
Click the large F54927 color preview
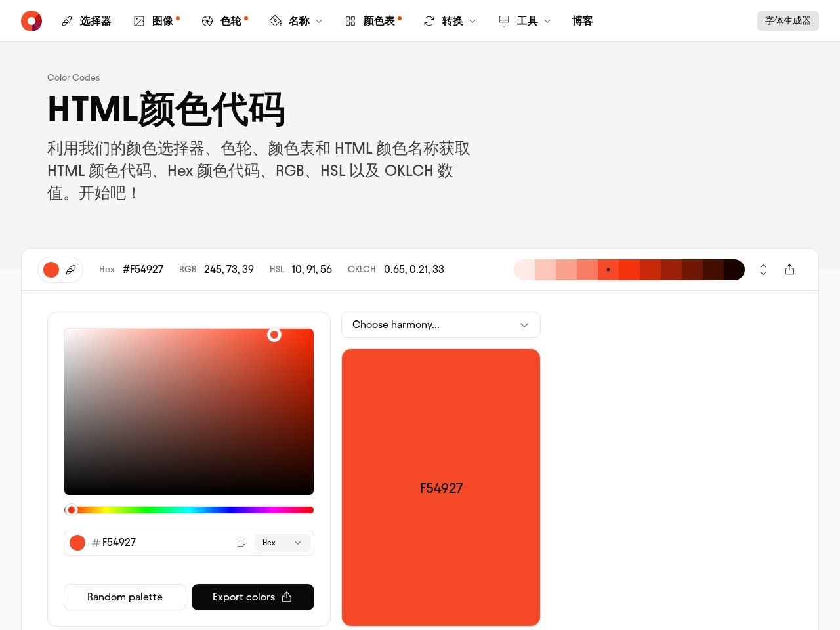click(441, 488)
